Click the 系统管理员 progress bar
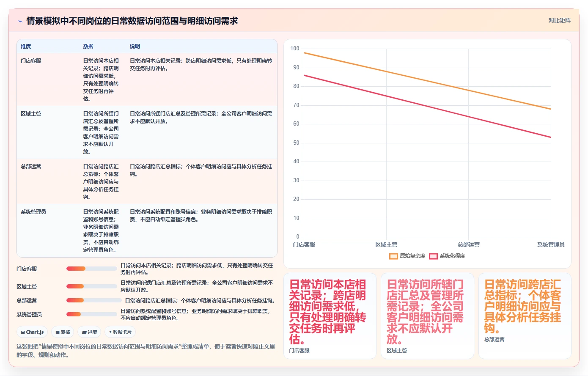 [91, 314]
